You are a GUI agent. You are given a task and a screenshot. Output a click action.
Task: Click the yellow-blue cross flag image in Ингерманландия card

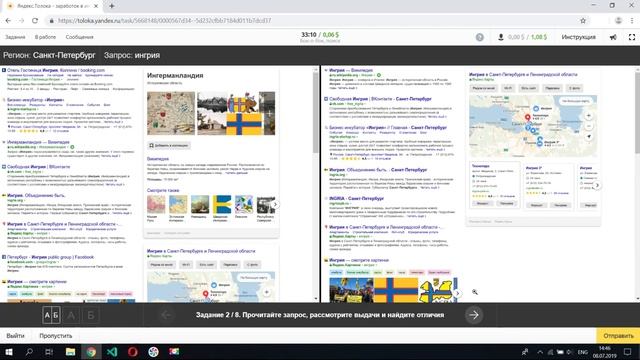click(x=244, y=124)
